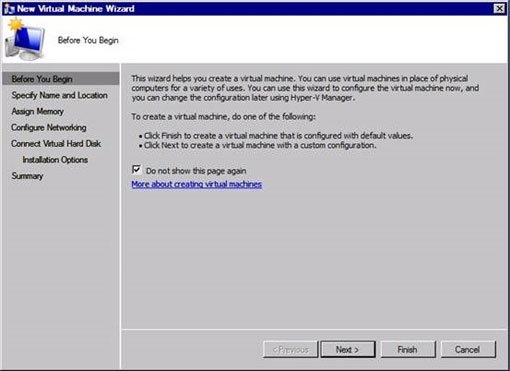Click the wizard title bar icon
The image size is (510, 371).
[9, 8]
